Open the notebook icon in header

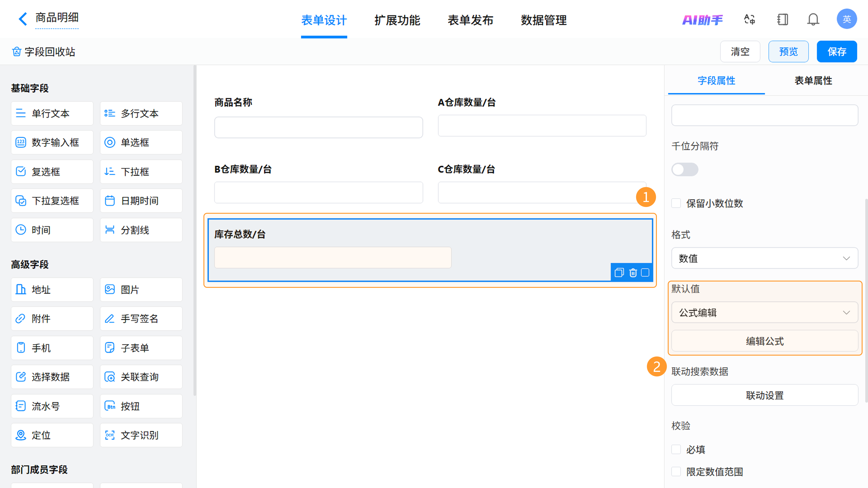tap(782, 19)
